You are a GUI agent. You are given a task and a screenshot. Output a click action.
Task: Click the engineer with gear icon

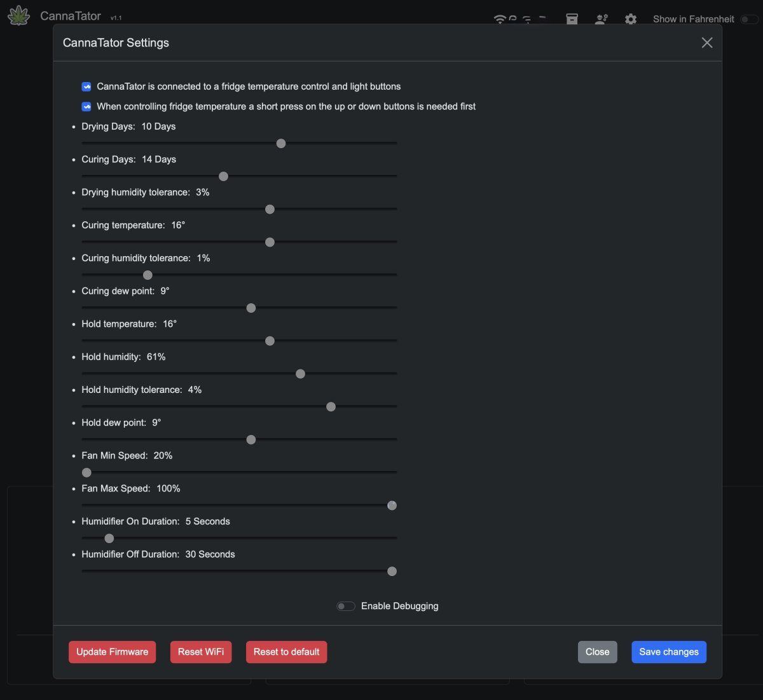click(601, 19)
